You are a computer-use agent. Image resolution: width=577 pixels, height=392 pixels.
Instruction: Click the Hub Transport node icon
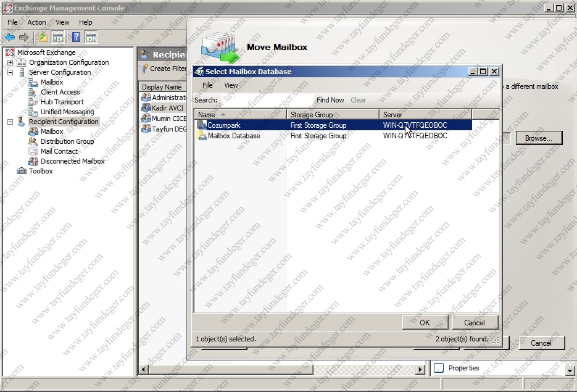click(33, 102)
